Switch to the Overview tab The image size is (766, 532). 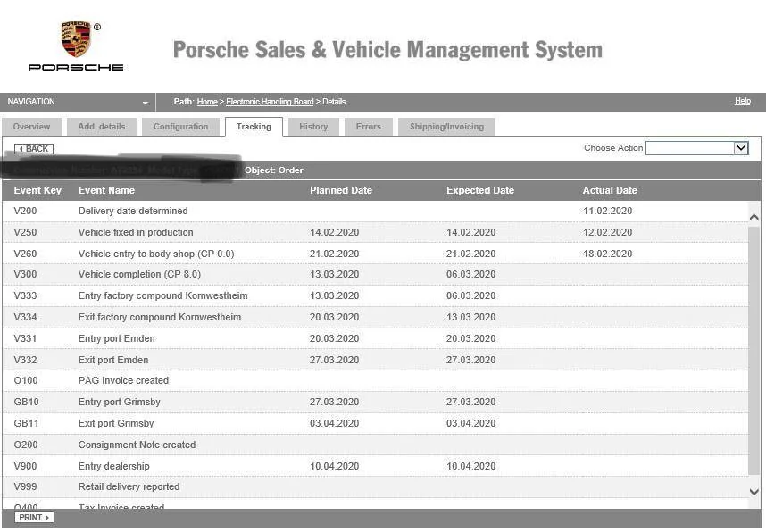32,127
